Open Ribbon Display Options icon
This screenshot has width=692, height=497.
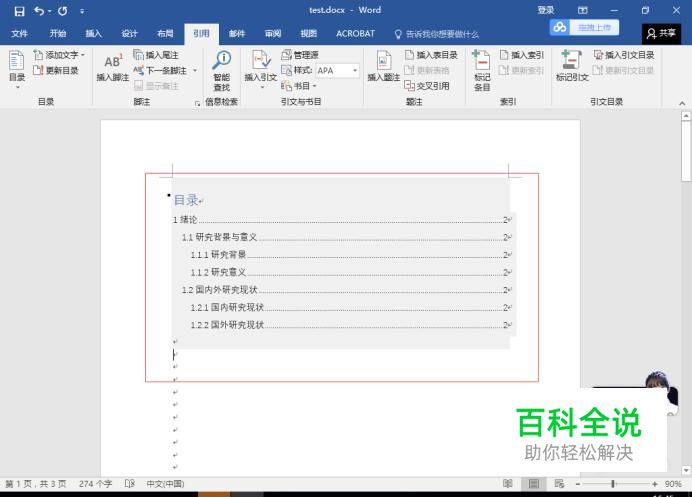pos(583,10)
